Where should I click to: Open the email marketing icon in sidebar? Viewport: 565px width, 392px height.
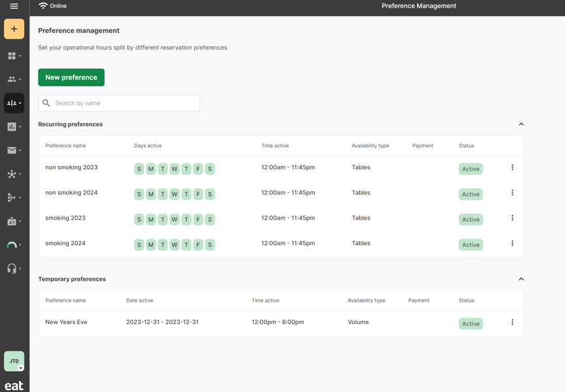(x=12, y=150)
